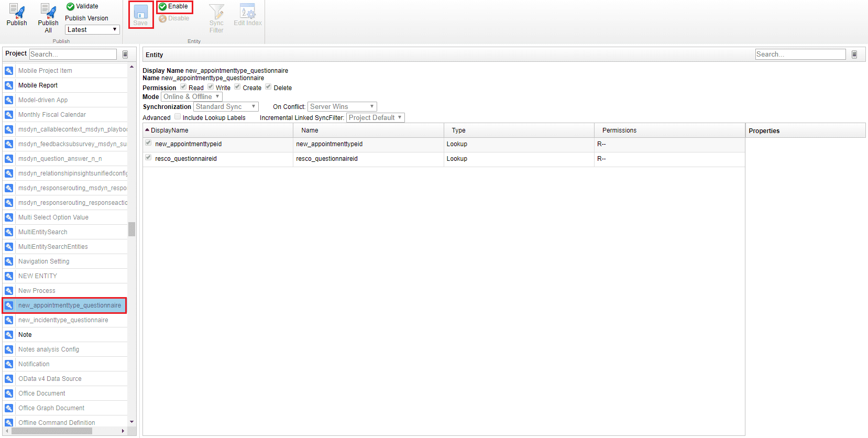Toggle the resco_questionnaireid field checkbox

pos(148,158)
